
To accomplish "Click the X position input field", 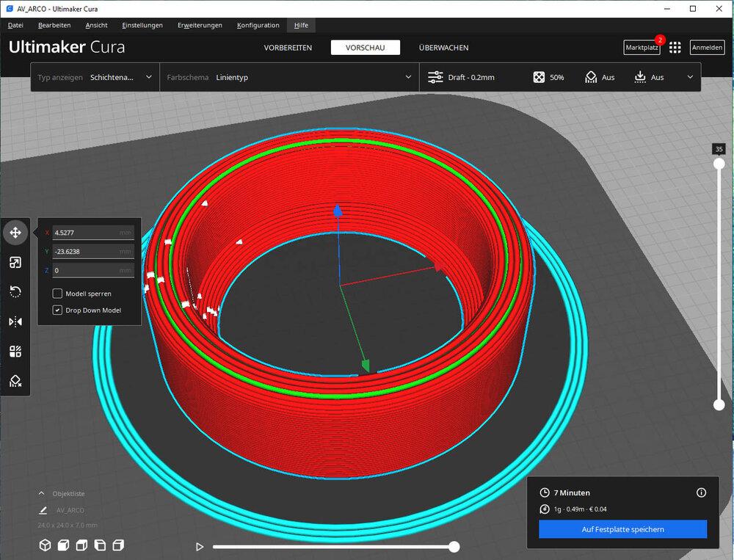I will click(92, 233).
